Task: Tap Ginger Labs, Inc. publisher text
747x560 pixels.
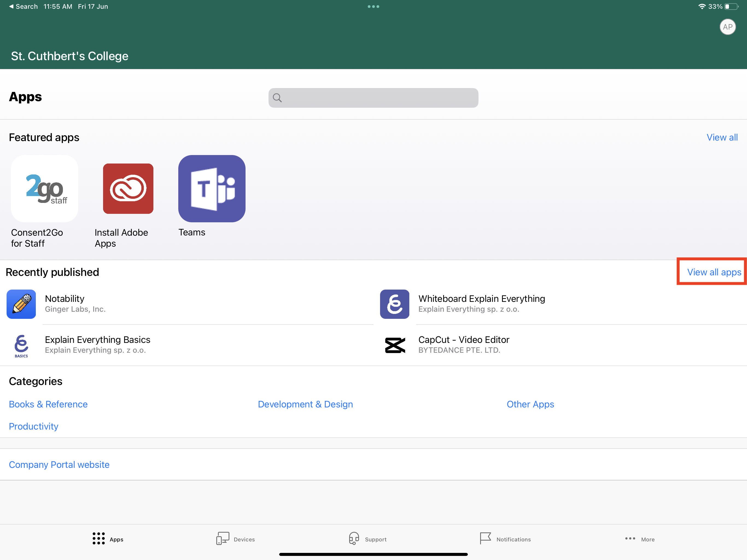Action: (75, 309)
